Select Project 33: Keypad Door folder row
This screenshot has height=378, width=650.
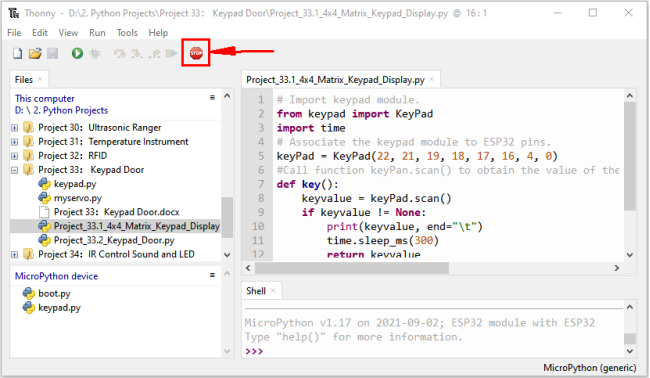click(91, 170)
